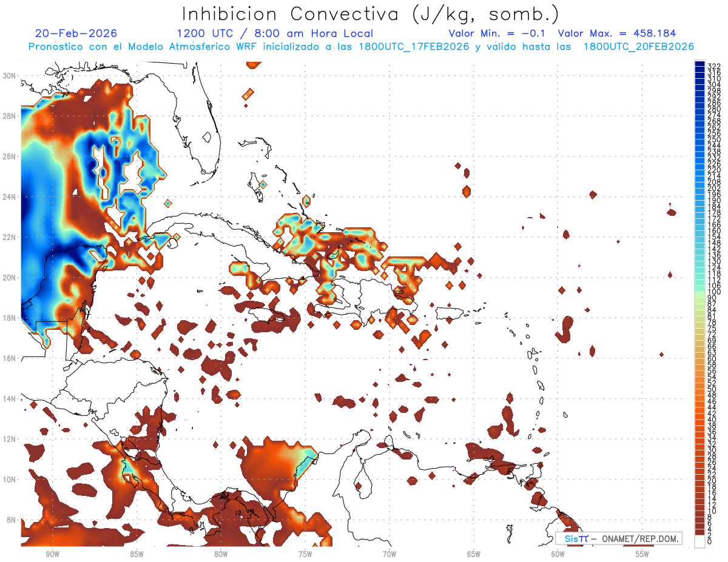Click the "80W" longitude label
This screenshot has width=728, height=562.
tap(221, 554)
